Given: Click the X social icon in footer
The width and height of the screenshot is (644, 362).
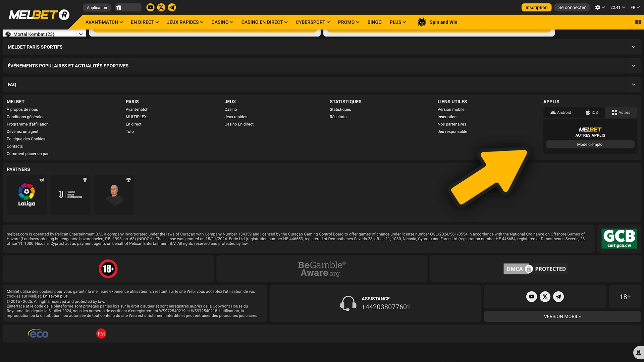Looking at the screenshot, I should pyautogui.click(x=545, y=297).
